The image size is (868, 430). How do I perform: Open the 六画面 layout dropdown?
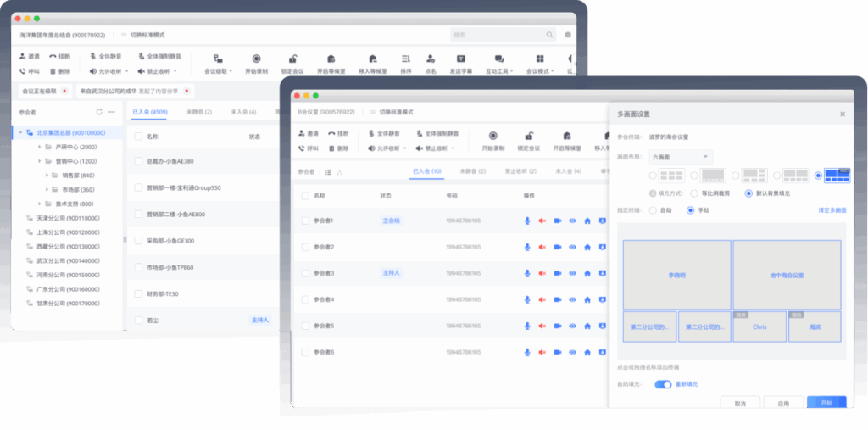click(680, 157)
